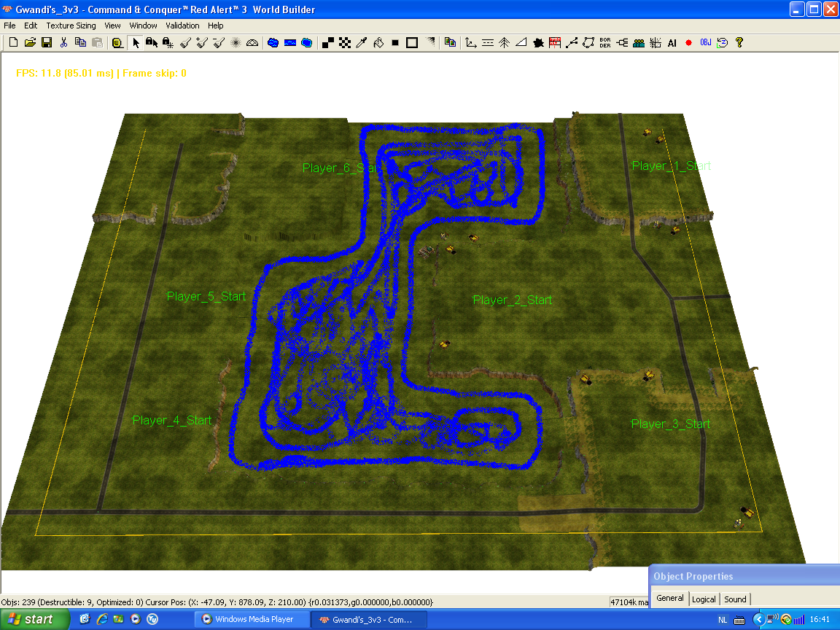The width and height of the screenshot is (840, 630).
Task: Save the current map
Action: 47,42
